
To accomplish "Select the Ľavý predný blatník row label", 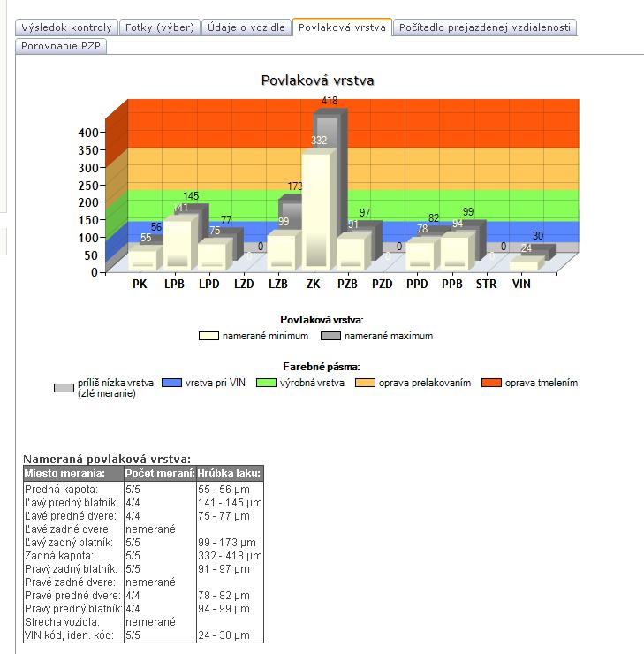I will coord(72,503).
